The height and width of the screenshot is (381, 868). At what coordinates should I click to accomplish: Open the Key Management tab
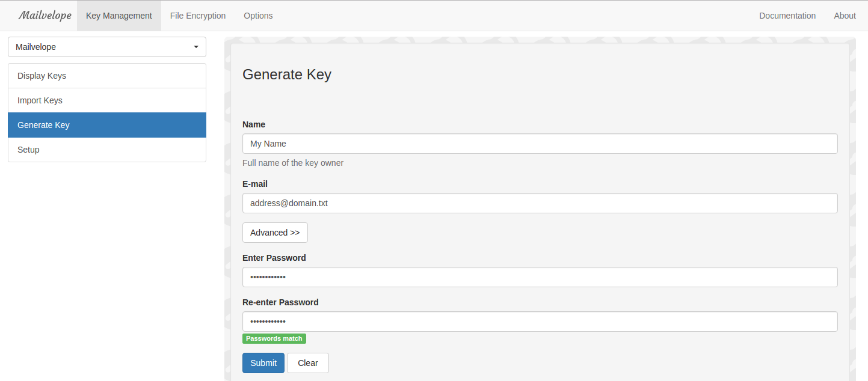[119, 16]
